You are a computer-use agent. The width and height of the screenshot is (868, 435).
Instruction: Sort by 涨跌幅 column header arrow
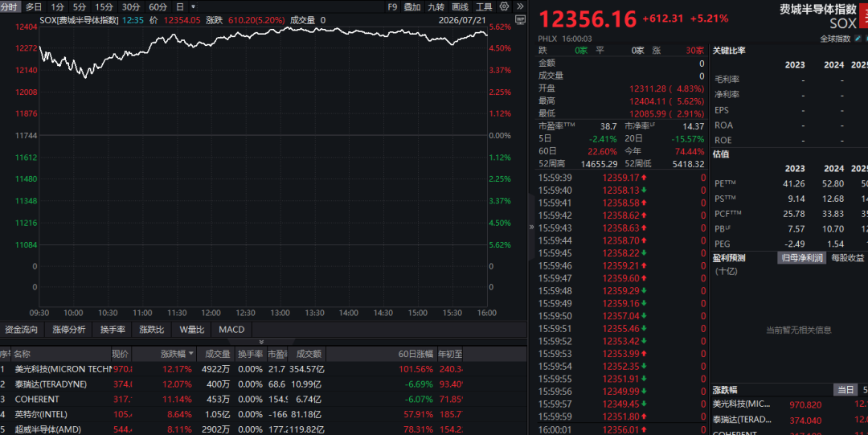(x=191, y=354)
